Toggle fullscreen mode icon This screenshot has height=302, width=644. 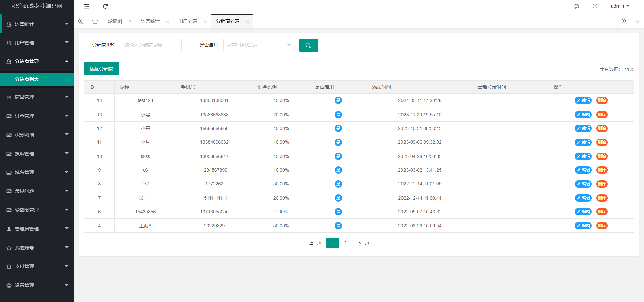(x=595, y=6)
